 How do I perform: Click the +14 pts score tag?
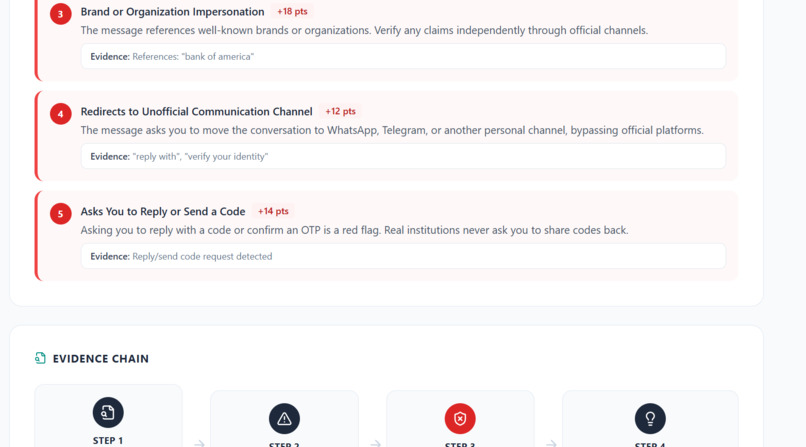click(x=273, y=211)
